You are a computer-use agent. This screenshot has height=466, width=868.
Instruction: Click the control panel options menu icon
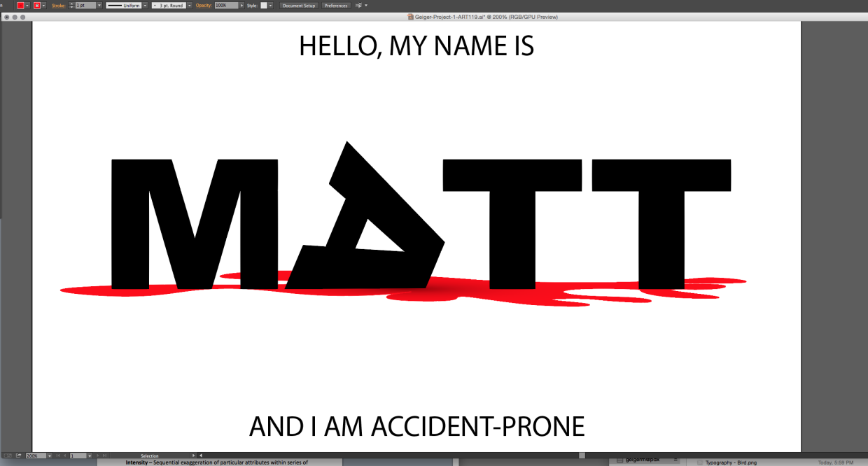click(360, 6)
